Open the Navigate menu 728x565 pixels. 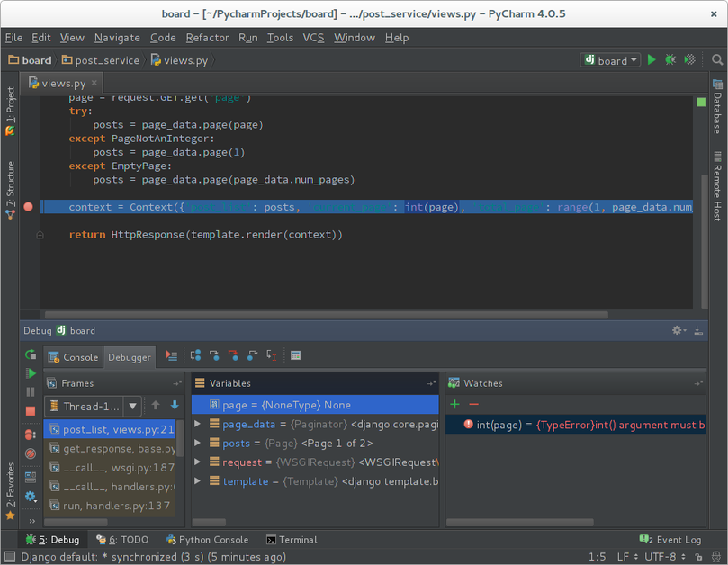[117, 38]
